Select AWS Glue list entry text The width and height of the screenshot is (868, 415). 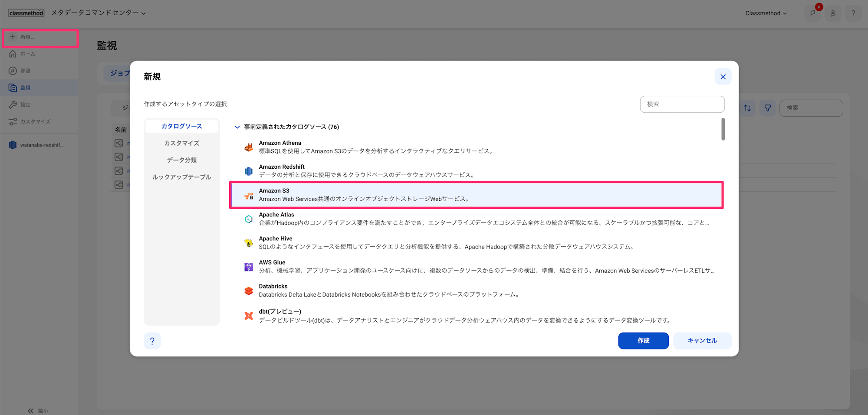pyautogui.click(x=272, y=262)
